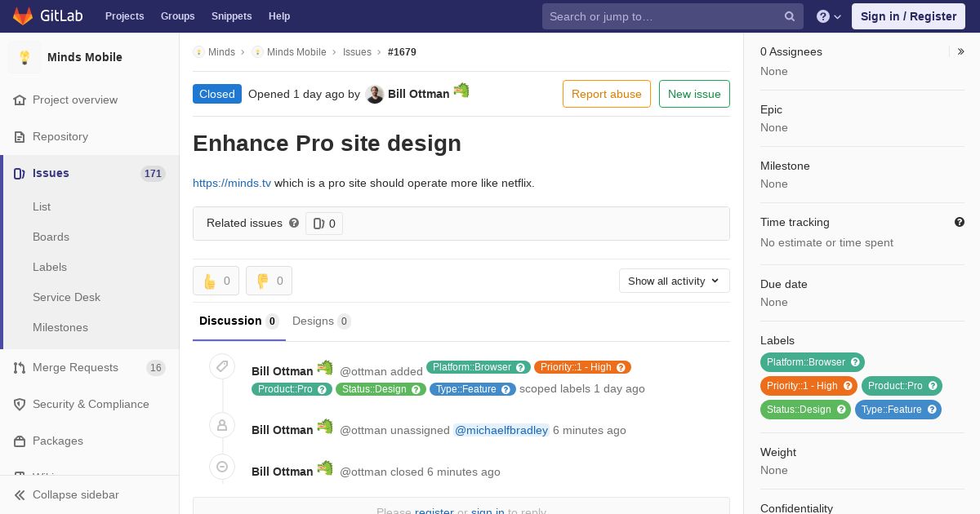Viewport: 980px width, 514px height.
Task: Open the issues List sidebar item
Action: pyautogui.click(x=42, y=206)
